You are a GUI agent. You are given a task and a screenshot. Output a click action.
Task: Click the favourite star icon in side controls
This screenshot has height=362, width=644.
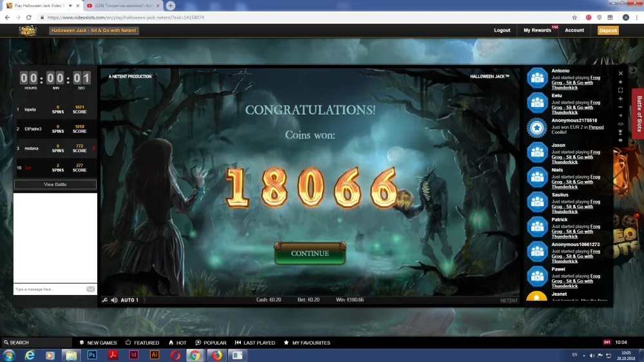[621, 82]
